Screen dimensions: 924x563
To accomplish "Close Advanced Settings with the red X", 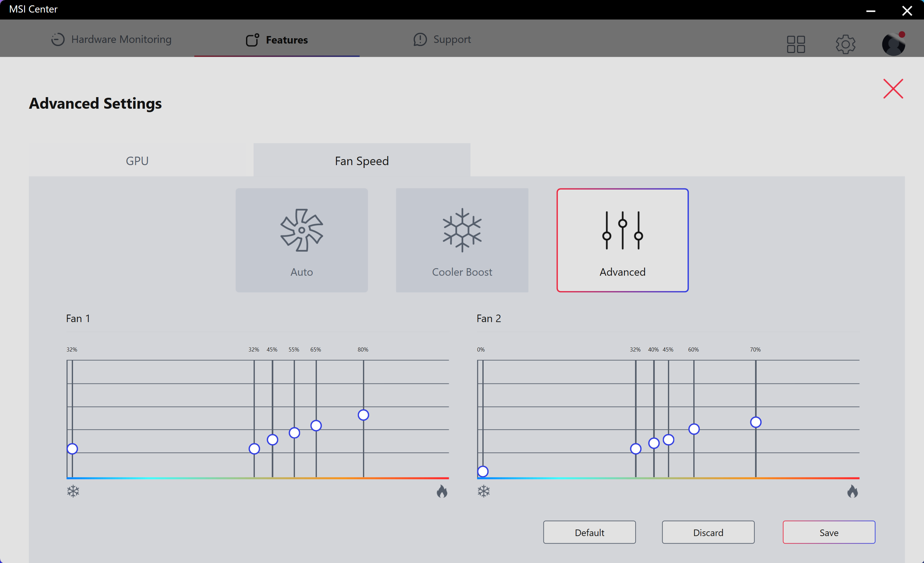I will click(893, 89).
